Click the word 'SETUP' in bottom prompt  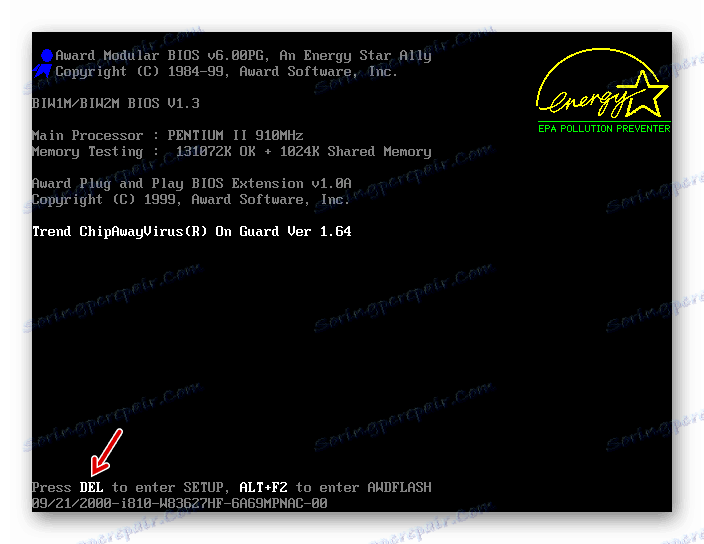[x=203, y=487]
